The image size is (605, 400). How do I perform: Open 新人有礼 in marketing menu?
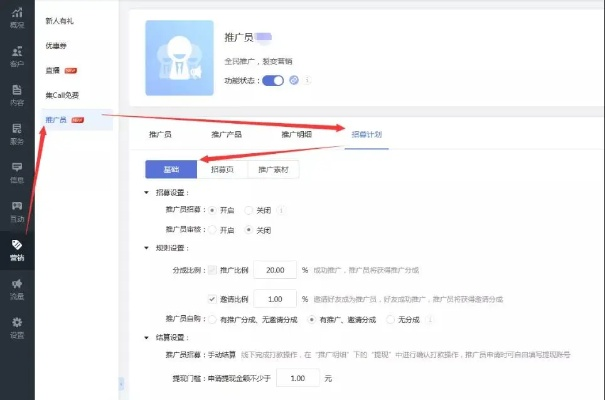(x=59, y=21)
